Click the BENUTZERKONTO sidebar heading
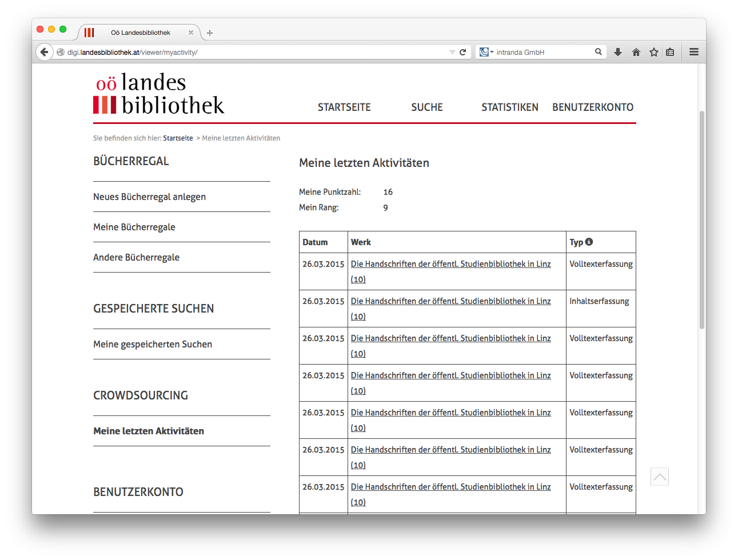Screen dimensions: 738x560 (138, 492)
